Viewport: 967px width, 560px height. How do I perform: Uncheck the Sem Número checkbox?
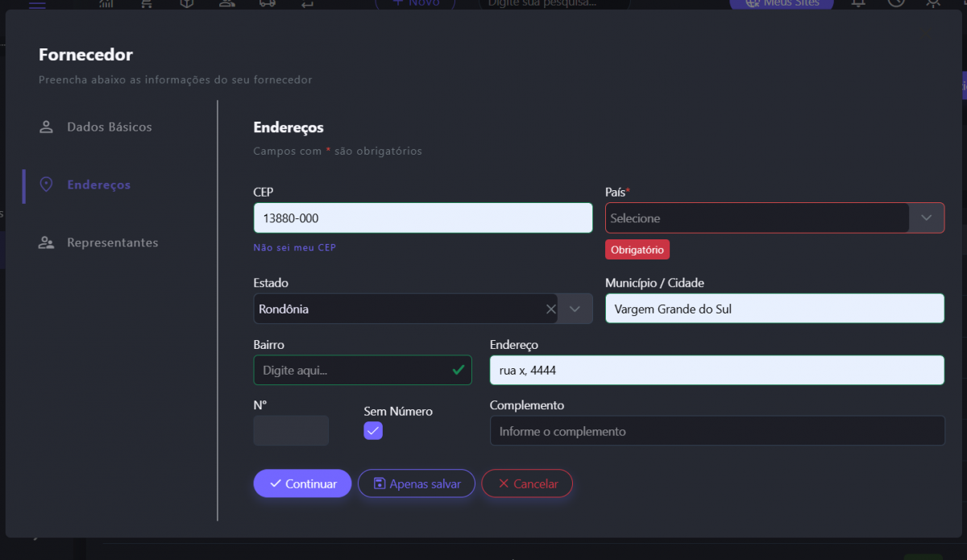tap(373, 431)
